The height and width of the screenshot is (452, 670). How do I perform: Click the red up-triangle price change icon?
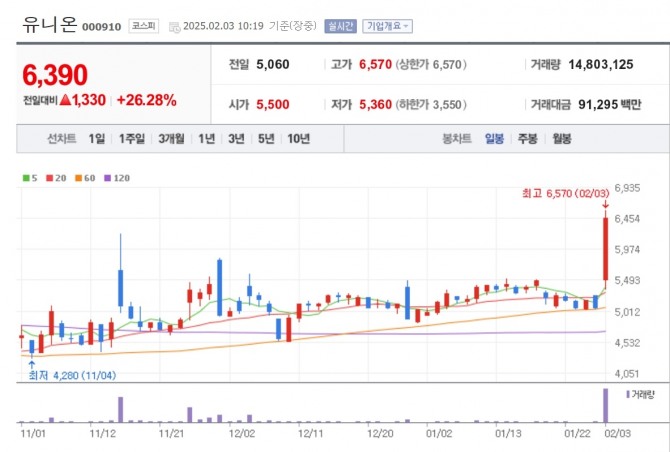click(65, 100)
